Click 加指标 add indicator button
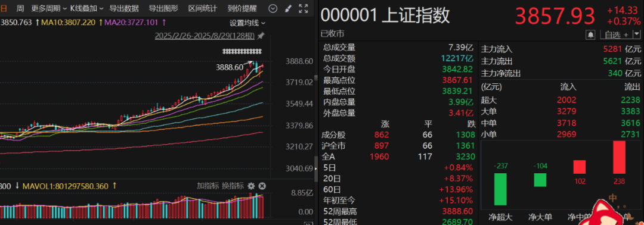 208,186
